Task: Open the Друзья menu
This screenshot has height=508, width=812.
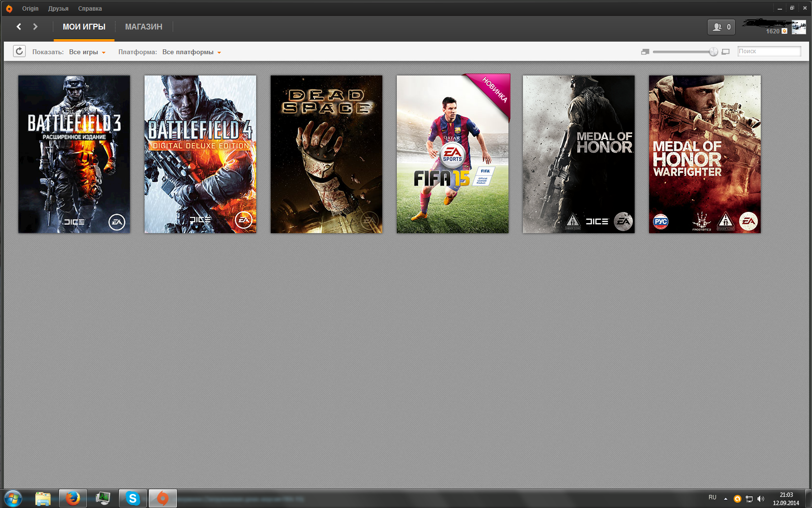Action: pos(58,8)
